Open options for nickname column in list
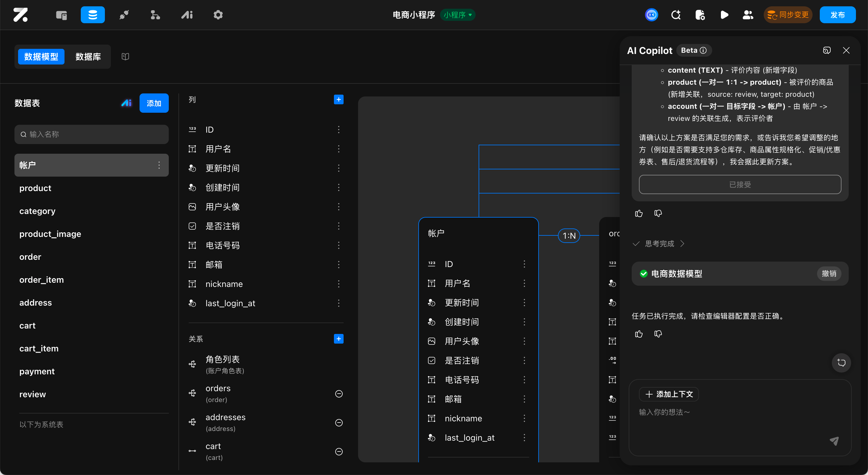Screen dimensions: 868x475 pos(339,284)
